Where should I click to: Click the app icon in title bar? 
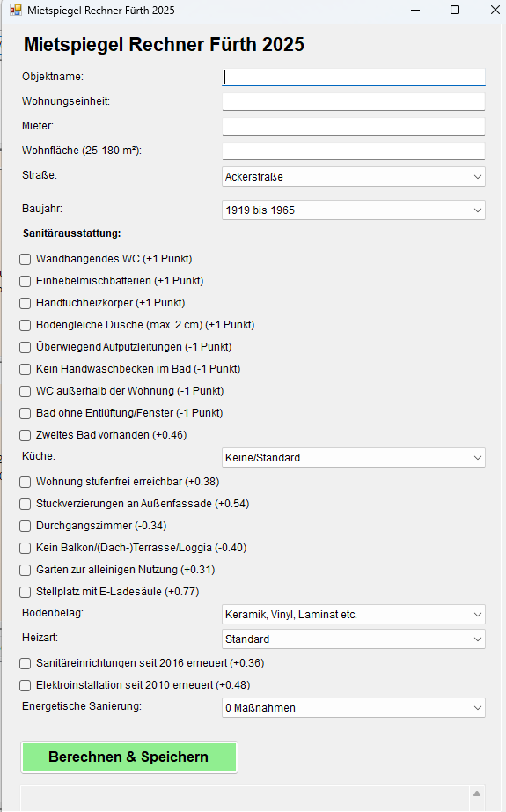click(x=16, y=10)
